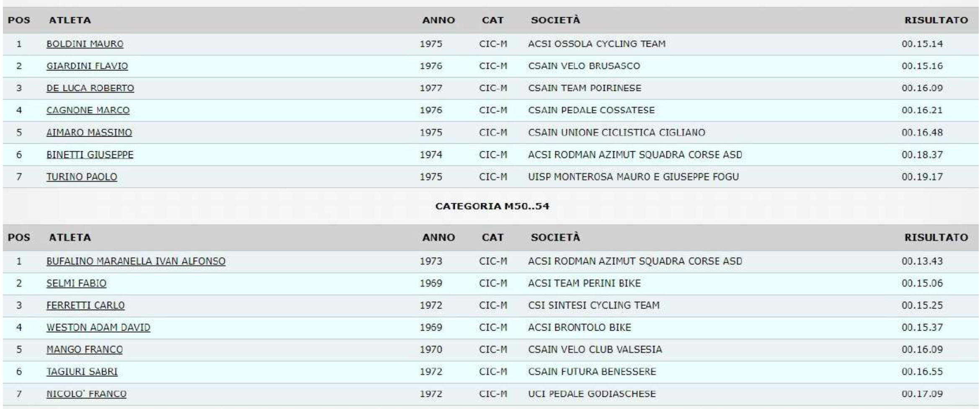Open athlete BOLDINI MAURO's profile link

click(x=85, y=44)
